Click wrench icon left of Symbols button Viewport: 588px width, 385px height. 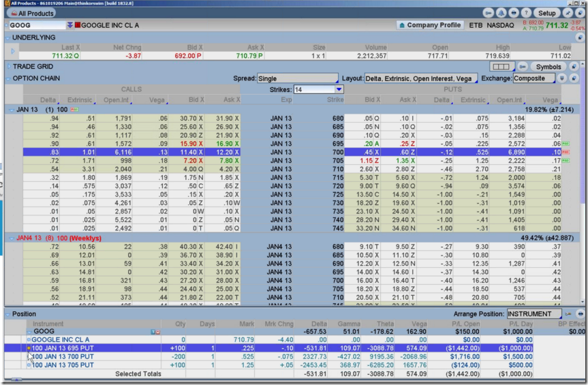pos(522,67)
